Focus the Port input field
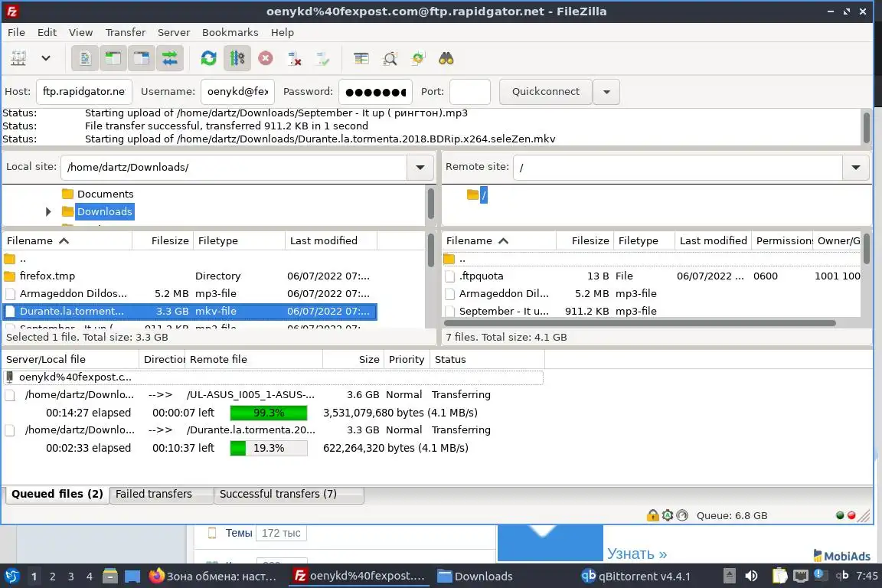882x588 pixels. (469, 92)
